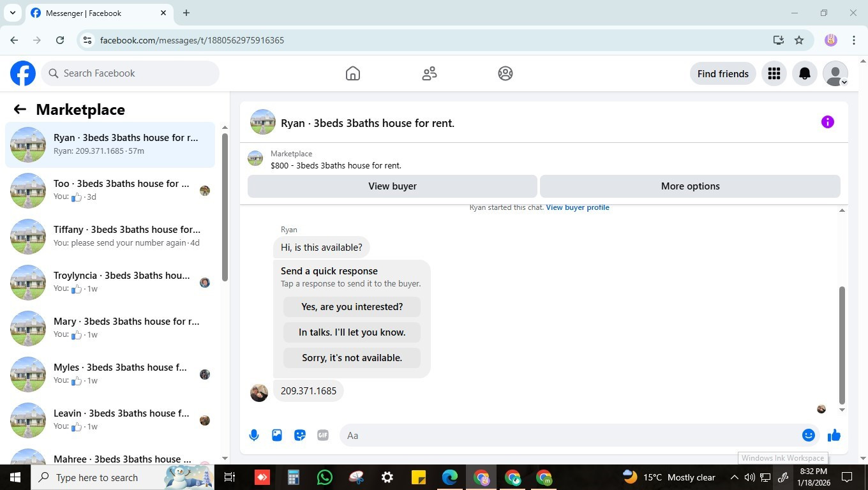
Task: Click the address bar URL
Action: (192, 40)
